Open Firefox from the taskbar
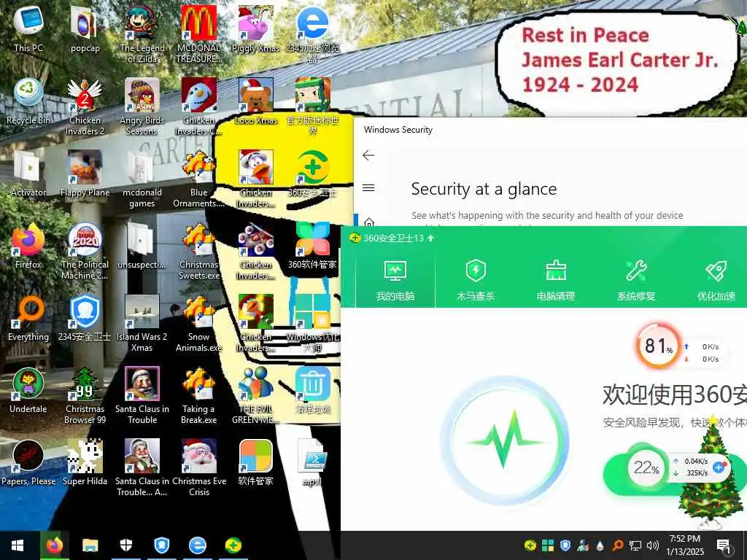 coord(54,545)
